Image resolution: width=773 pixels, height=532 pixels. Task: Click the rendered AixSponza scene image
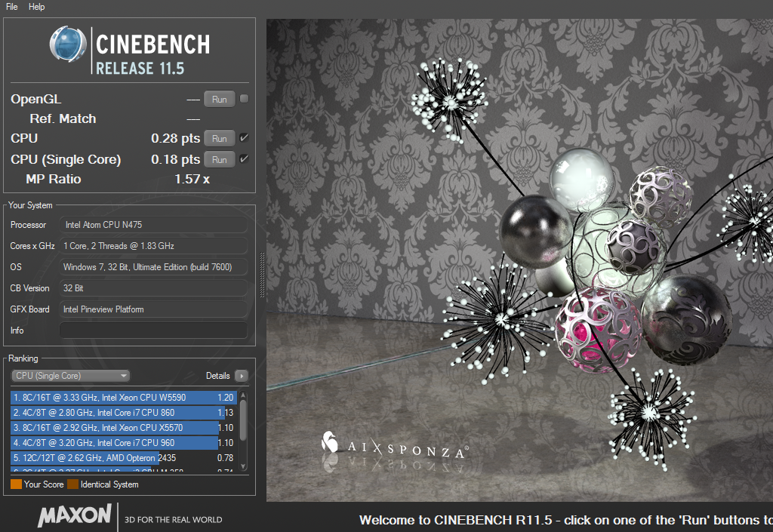click(x=519, y=260)
